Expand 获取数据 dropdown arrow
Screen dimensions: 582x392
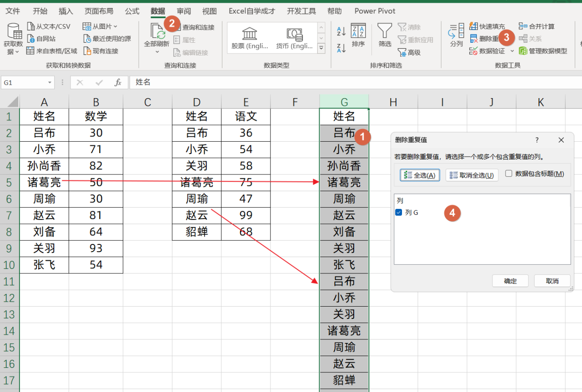tap(17, 51)
